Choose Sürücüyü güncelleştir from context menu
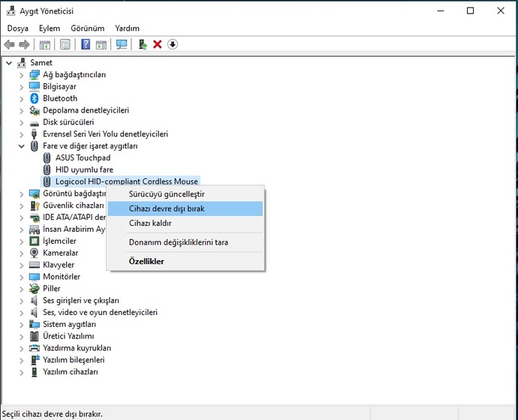This screenshot has width=518, height=420. click(185, 194)
